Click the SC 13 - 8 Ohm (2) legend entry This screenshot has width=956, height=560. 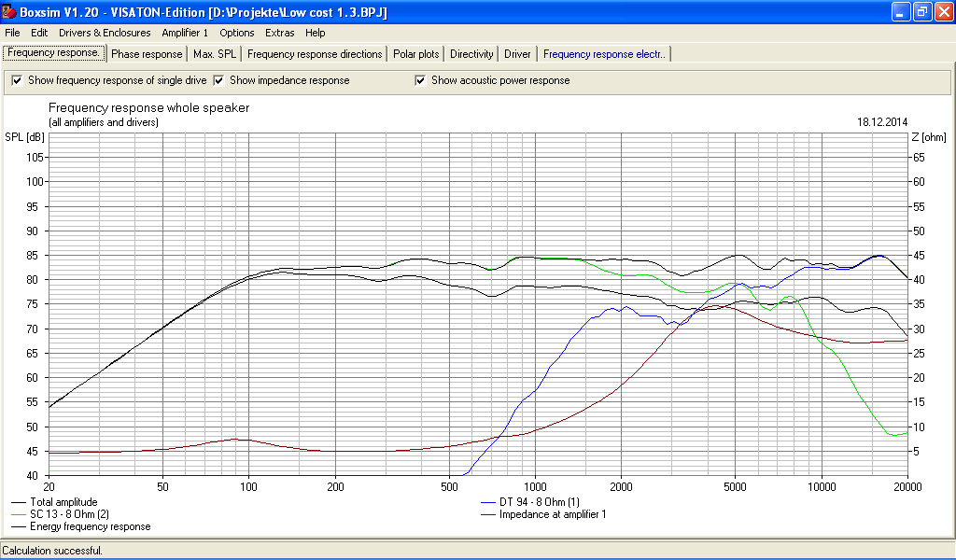coord(61,515)
